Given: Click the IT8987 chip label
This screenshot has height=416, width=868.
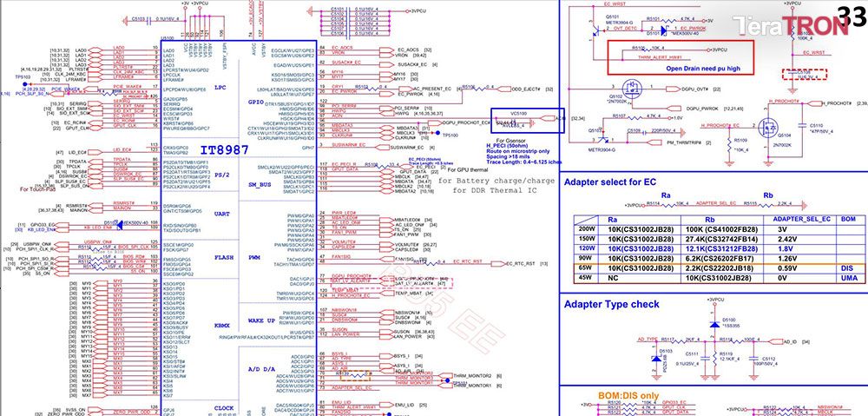Looking at the screenshot, I should (x=224, y=150).
